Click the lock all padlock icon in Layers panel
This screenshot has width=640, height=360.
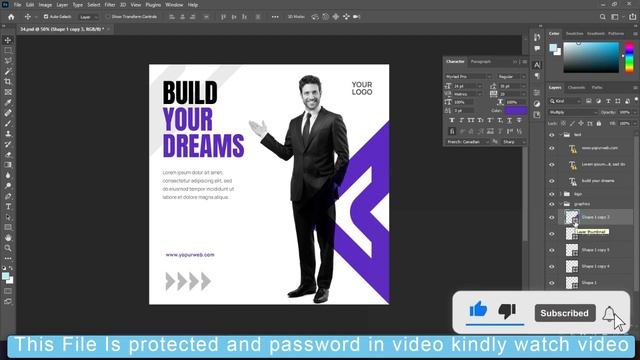pyautogui.click(x=599, y=123)
